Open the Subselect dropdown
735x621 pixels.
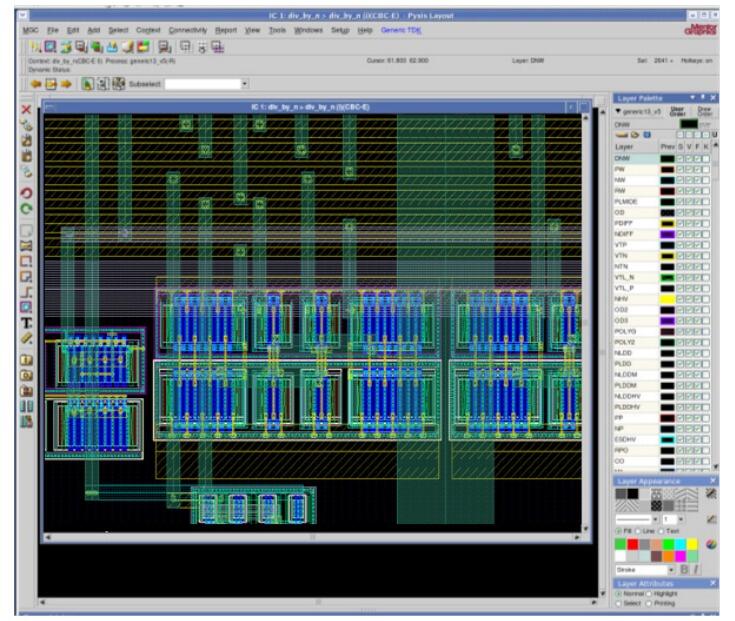[x=244, y=84]
